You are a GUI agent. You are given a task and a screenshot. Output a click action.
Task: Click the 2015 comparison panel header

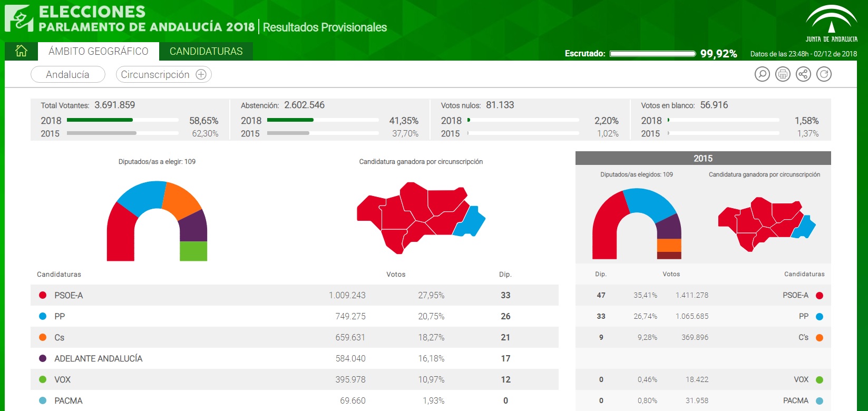pos(703,158)
